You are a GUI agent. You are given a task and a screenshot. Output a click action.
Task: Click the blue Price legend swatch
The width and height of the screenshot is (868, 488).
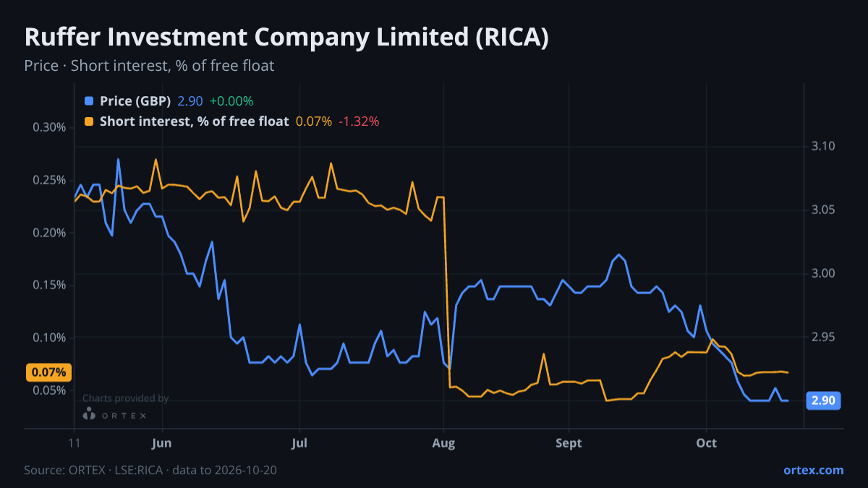point(89,101)
